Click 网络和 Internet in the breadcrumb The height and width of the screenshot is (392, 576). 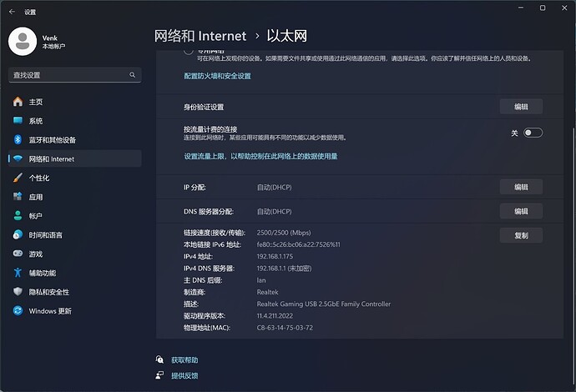click(x=200, y=36)
